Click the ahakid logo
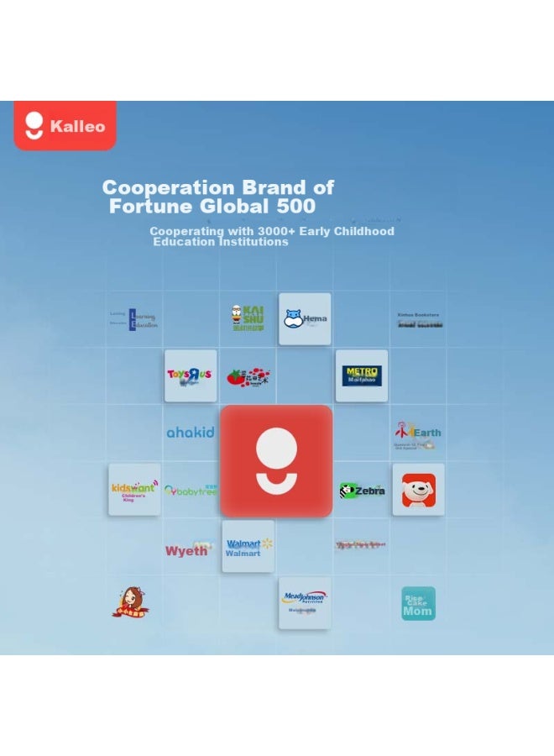This screenshot has width=554, height=756. tap(191, 433)
